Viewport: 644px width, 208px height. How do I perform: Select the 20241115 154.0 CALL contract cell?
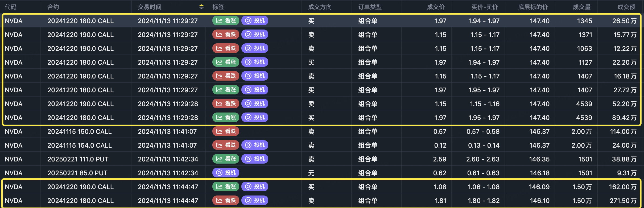pyautogui.click(x=80, y=145)
